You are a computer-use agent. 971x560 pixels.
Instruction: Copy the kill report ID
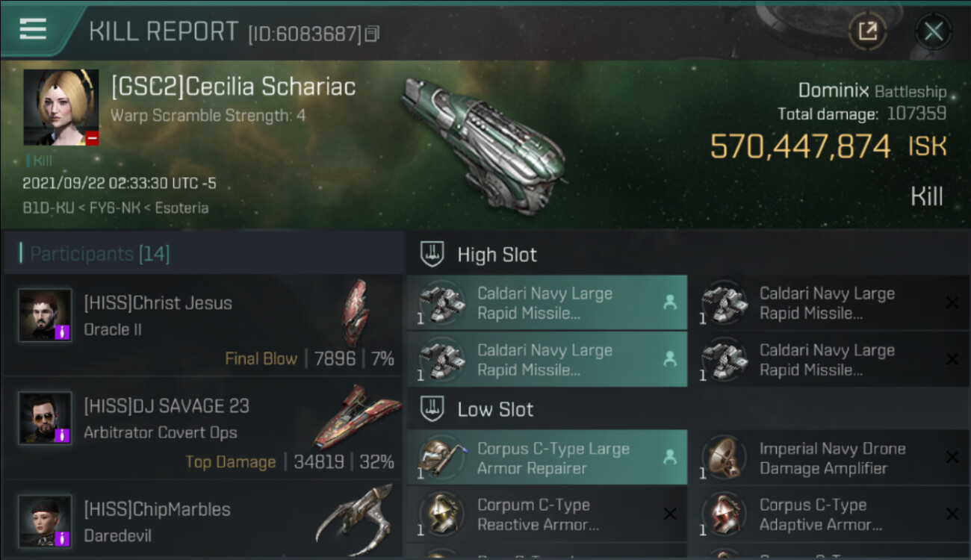coord(372,34)
